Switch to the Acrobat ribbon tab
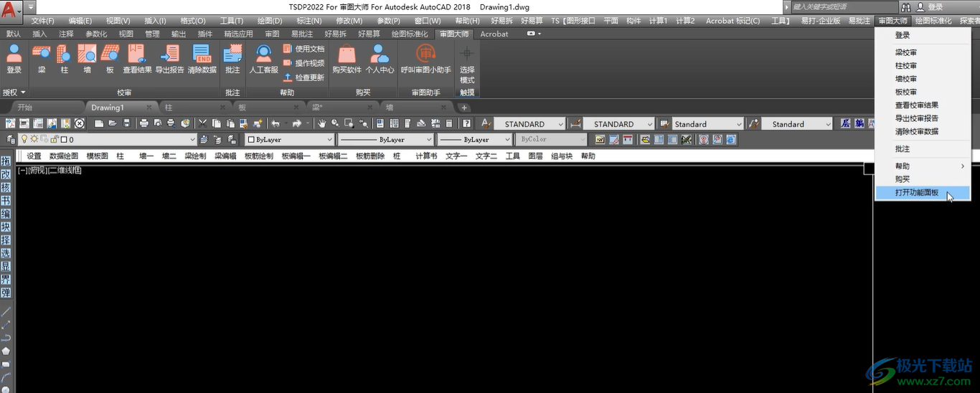Screen dimensions: 980x393 (494, 34)
